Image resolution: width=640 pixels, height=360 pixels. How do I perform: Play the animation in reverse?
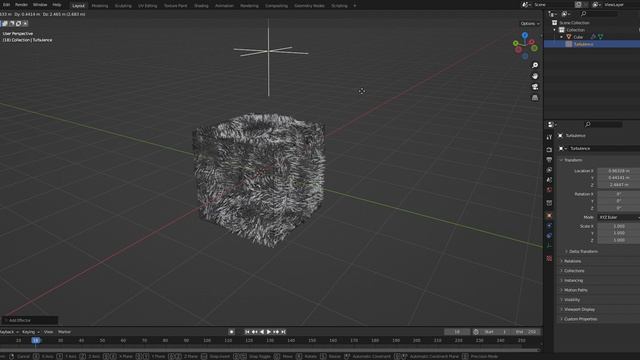click(262, 332)
